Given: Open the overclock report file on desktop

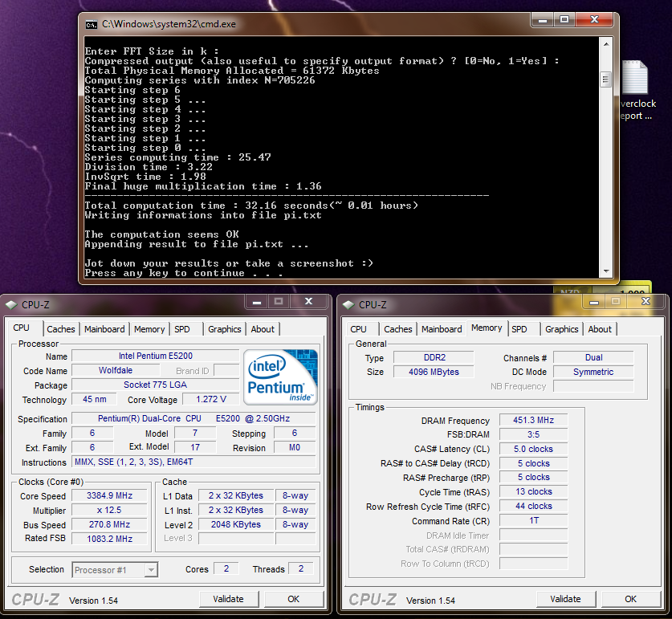Looking at the screenshot, I should coord(637,91).
